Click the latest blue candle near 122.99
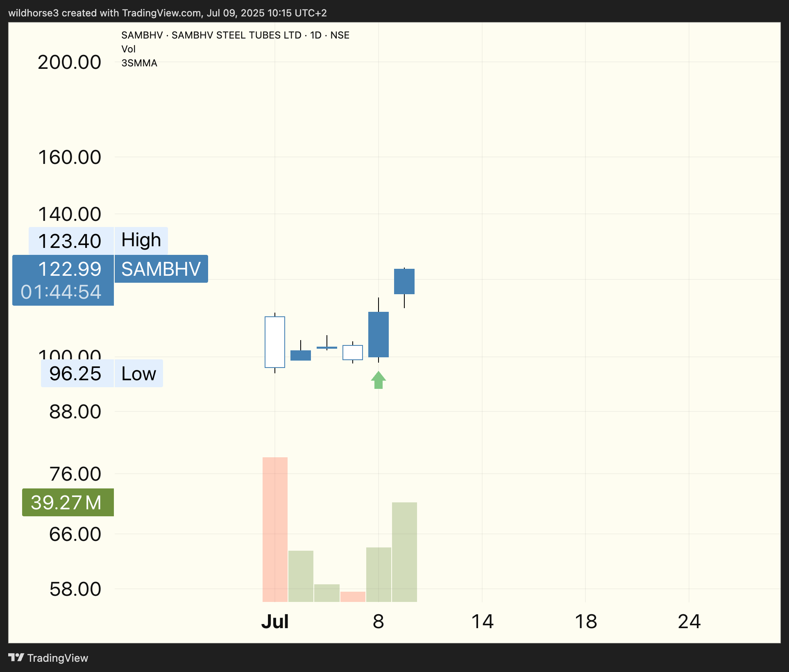This screenshot has width=789, height=672. [x=404, y=282]
